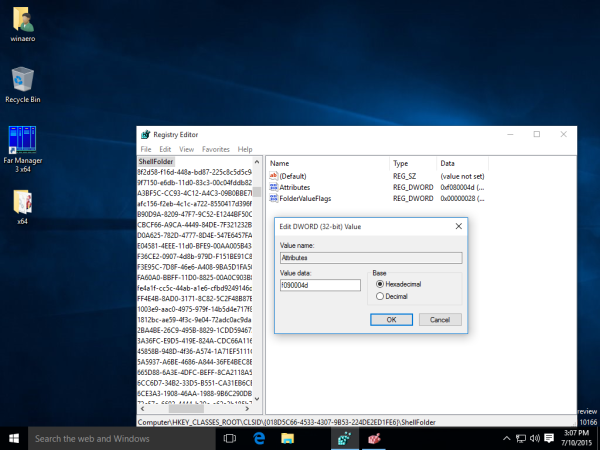This screenshot has height=450, width=600.
Task: Select Hexadecimal base option
Action: (x=398, y=284)
